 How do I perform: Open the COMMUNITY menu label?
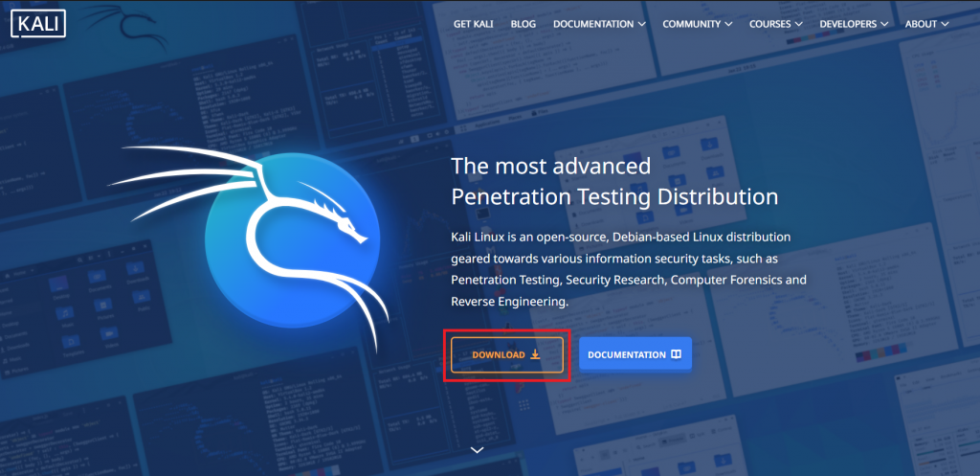tap(691, 24)
